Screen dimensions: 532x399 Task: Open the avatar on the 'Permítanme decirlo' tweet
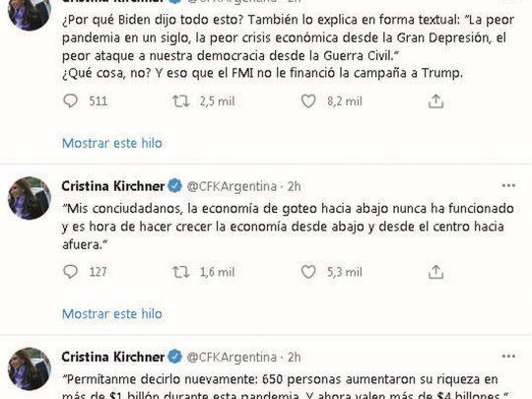pos(30,368)
